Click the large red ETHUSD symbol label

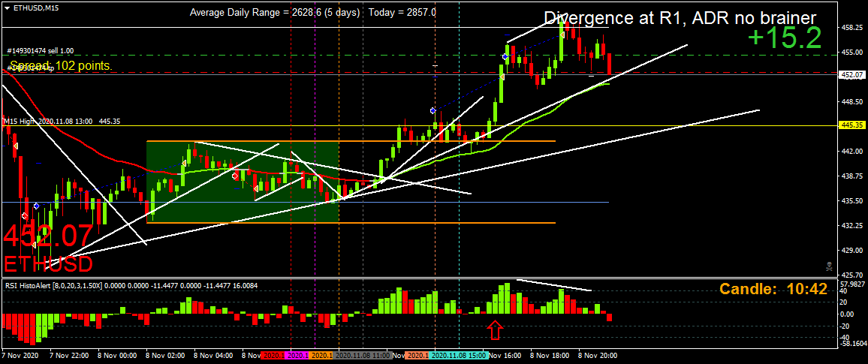pos(48,264)
